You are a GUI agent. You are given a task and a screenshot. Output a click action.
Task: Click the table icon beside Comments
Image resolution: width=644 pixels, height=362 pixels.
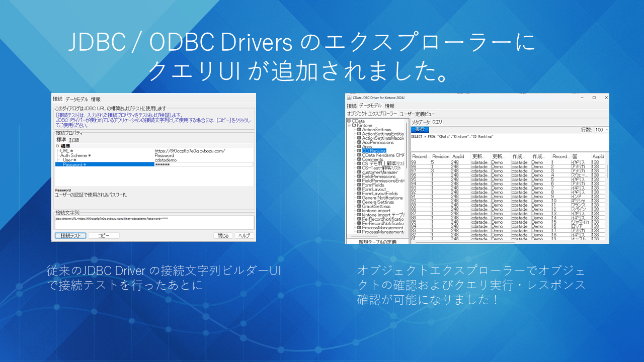[359, 159]
